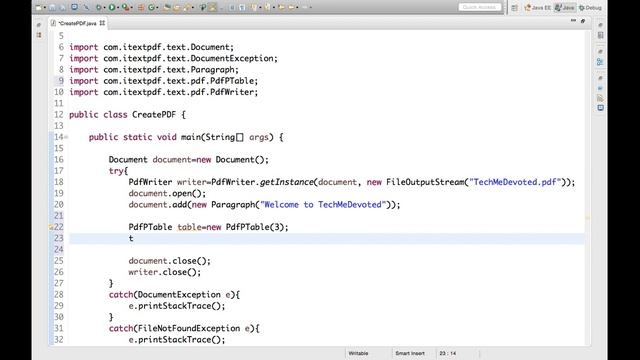
Task: Click the "PdfPTable table=new PdfPTable(3);" line
Action: (x=209, y=227)
